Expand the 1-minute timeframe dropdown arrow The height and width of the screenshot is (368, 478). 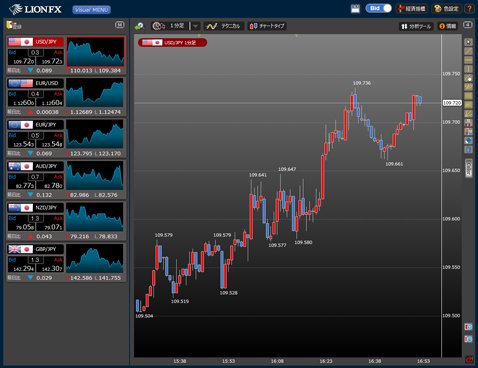click(195, 26)
